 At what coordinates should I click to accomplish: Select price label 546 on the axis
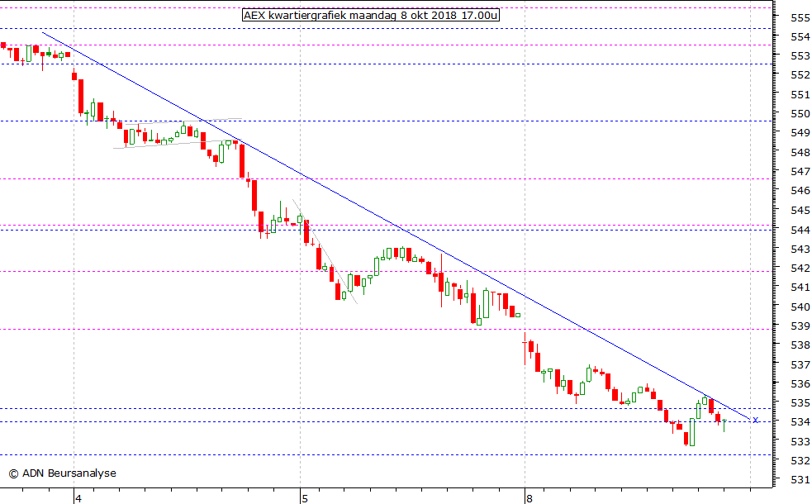click(x=800, y=191)
